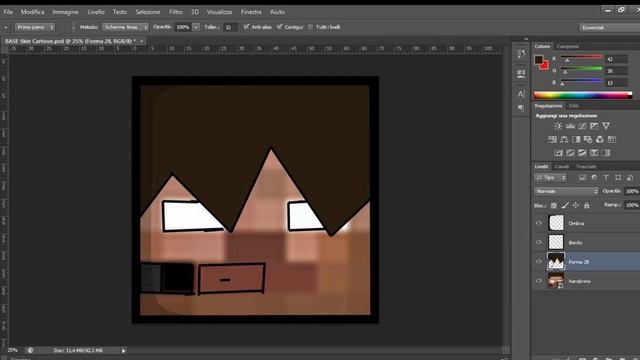The image size is (640, 360).
Task: Add a Posterize adjustment
Action: coord(570,153)
